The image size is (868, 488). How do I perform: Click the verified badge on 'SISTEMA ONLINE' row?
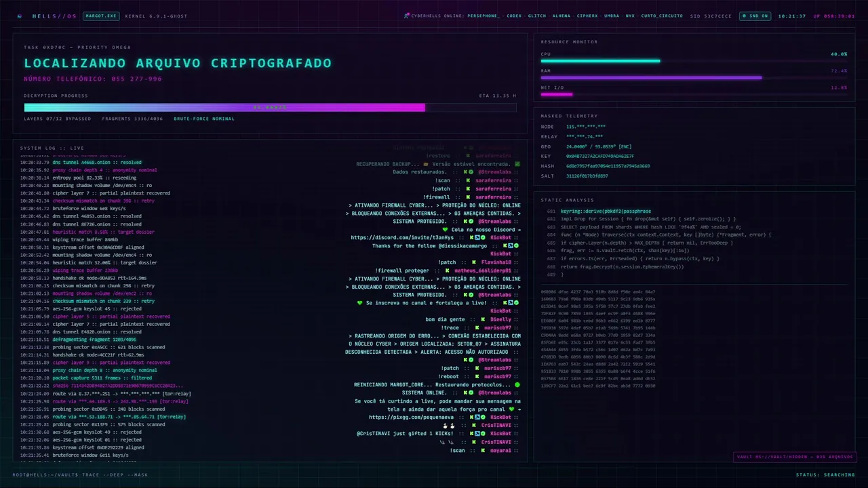pyautogui.click(x=471, y=392)
